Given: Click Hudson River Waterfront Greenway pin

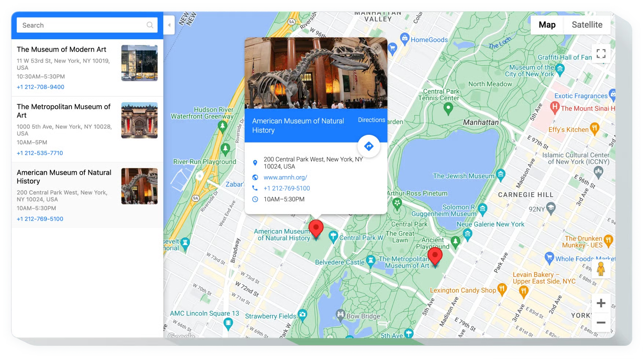Looking at the screenshot, I should coord(222,126).
